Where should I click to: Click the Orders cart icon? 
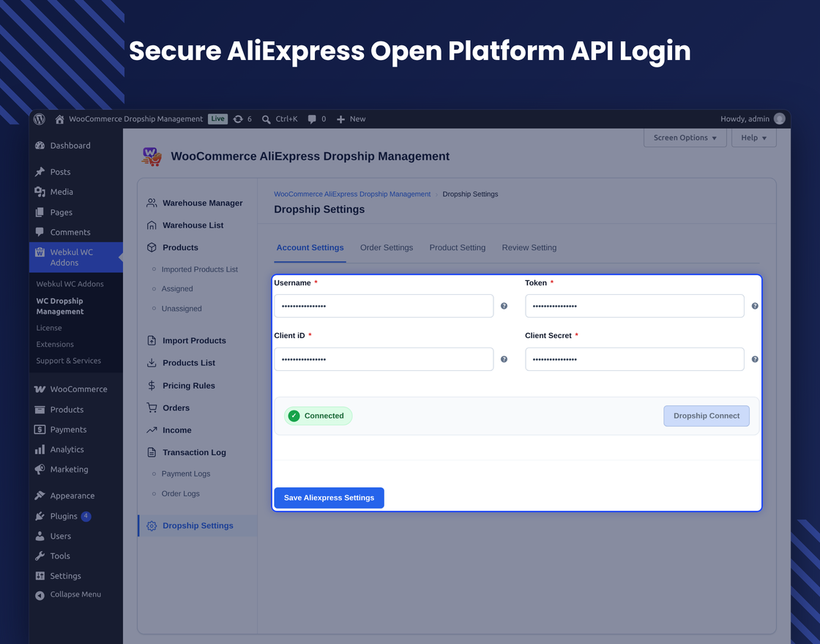[152, 408]
